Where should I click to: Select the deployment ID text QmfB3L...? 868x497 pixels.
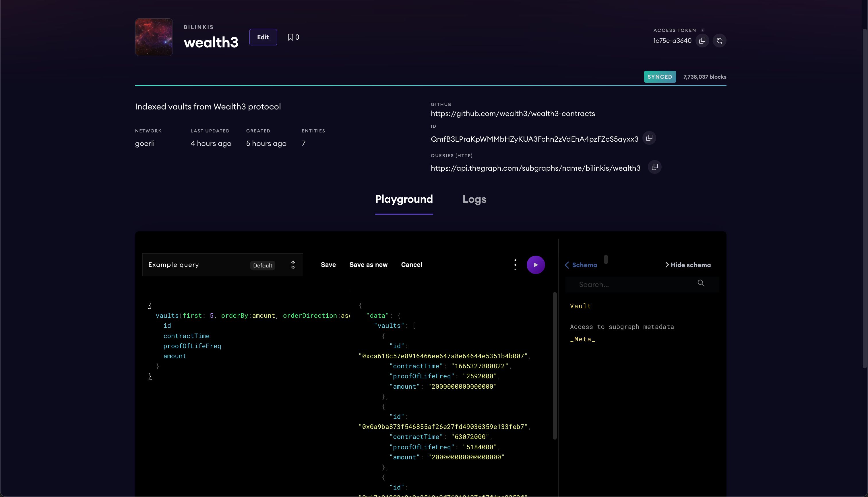(x=534, y=139)
